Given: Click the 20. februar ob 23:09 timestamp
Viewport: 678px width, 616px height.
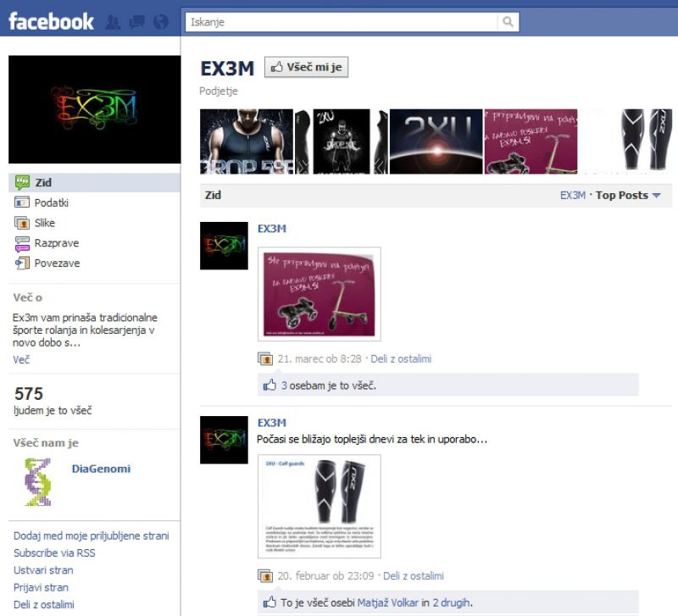Looking at the screenshot, I should point(325,576).
